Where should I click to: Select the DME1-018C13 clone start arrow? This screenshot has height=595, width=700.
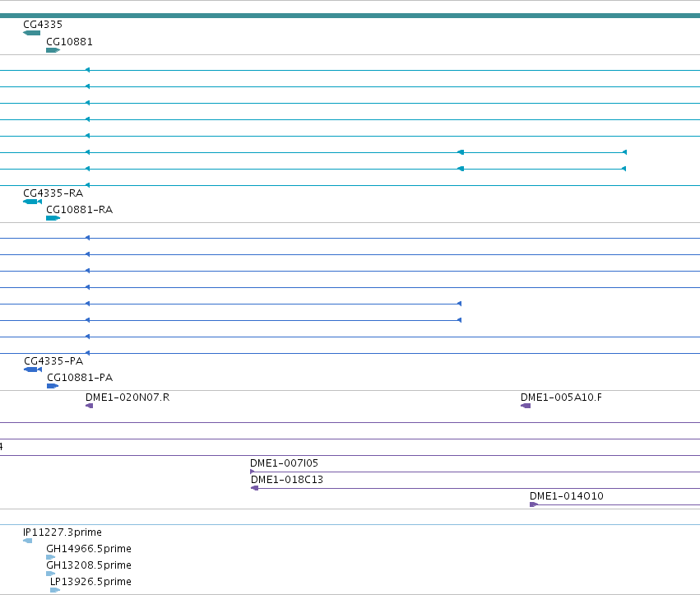click(x=255, y=488)
